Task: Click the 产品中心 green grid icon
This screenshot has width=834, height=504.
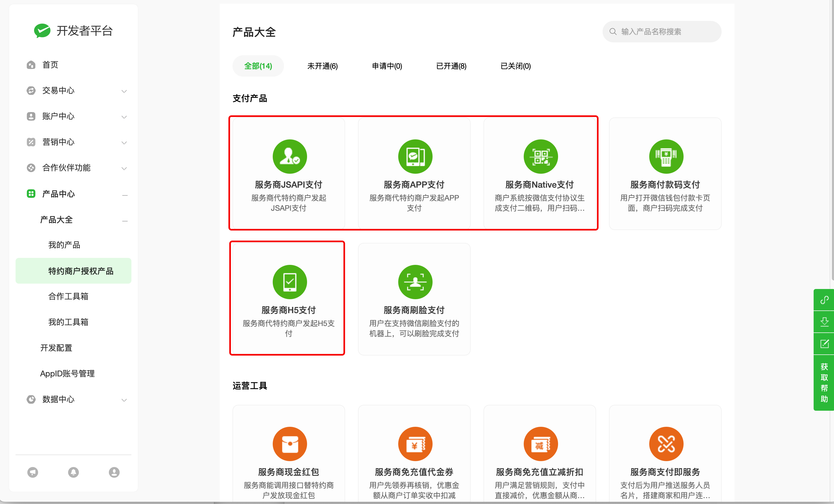Action: [x=31, y=194]
